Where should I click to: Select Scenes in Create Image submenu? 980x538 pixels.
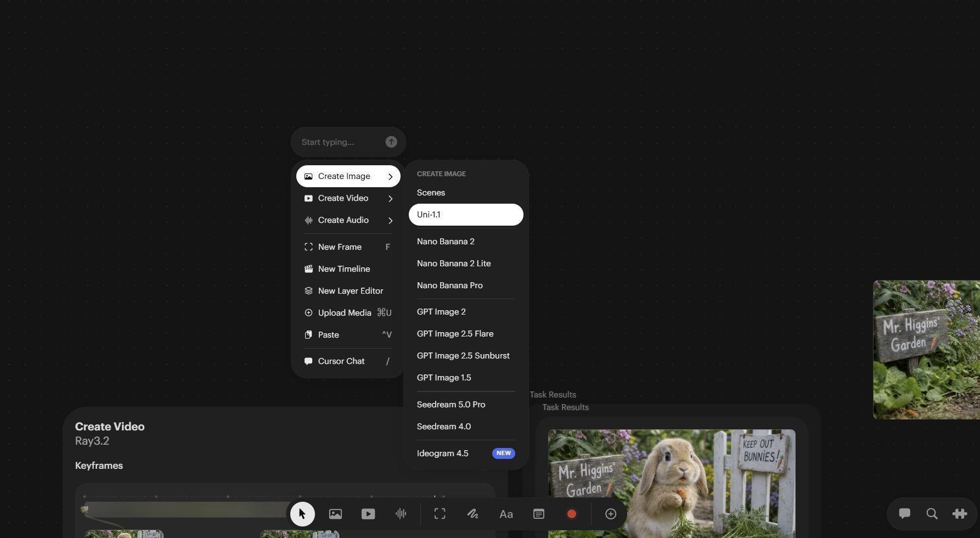tap(466, 193)
